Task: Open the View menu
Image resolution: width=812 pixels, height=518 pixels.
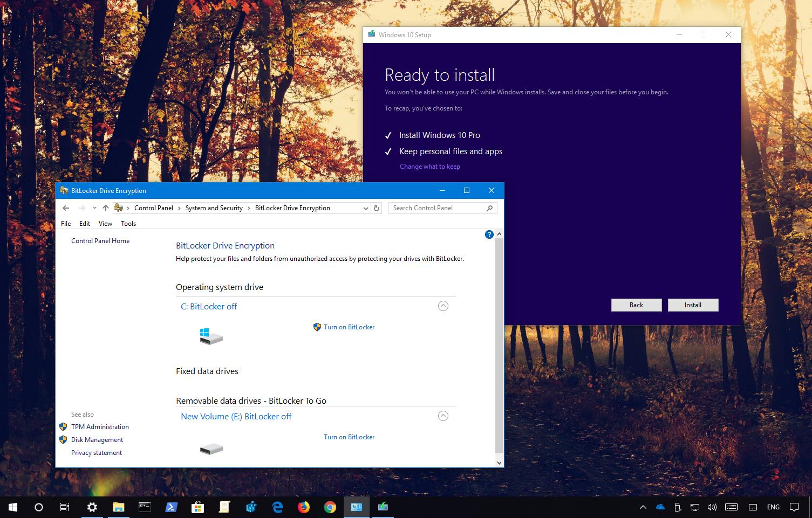Action: click(105, 223)
